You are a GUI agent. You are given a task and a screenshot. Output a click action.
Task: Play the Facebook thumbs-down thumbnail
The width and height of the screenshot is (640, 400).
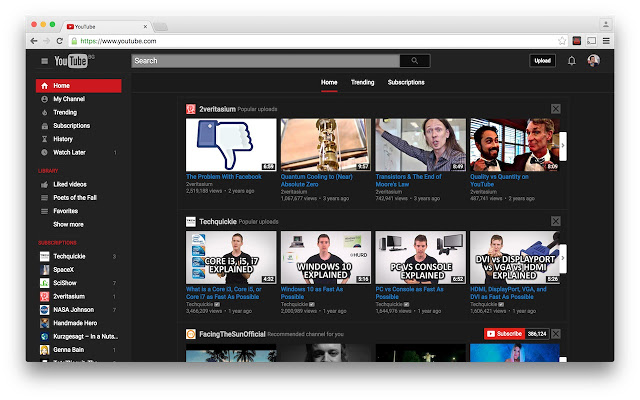(x=231, y=145)
